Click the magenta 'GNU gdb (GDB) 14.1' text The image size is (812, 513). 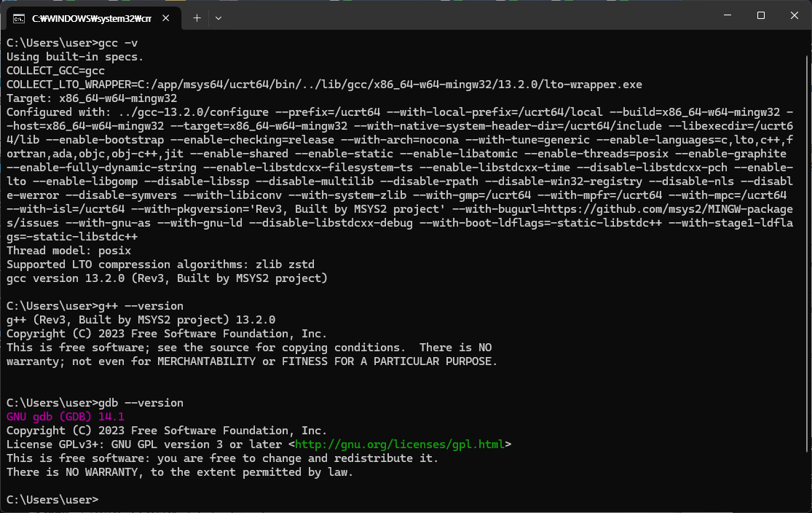(66, 417)
